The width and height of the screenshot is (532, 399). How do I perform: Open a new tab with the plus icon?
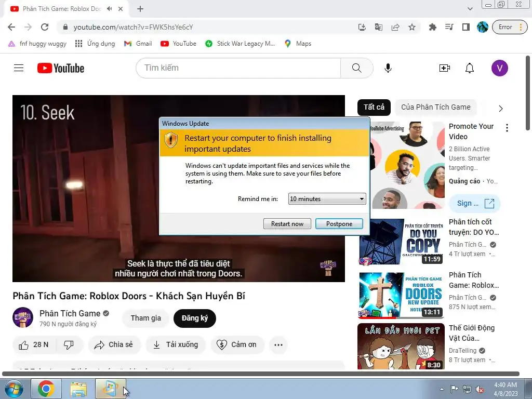(x=140, y=9)
